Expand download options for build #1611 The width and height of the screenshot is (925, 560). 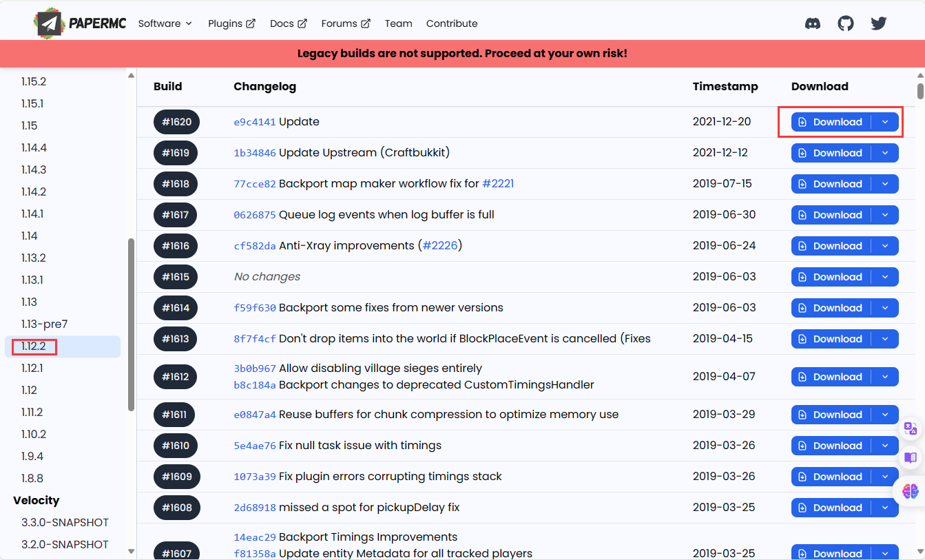click(885, 415)
